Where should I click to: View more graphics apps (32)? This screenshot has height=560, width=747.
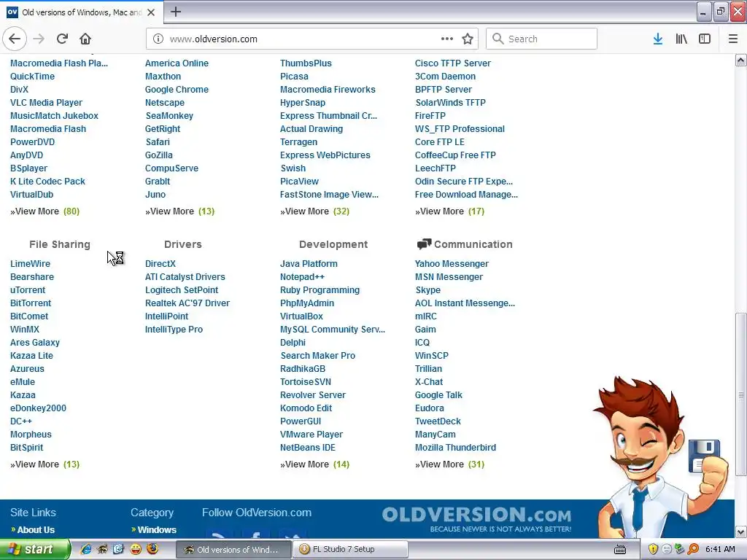click(x=315, y=211)
